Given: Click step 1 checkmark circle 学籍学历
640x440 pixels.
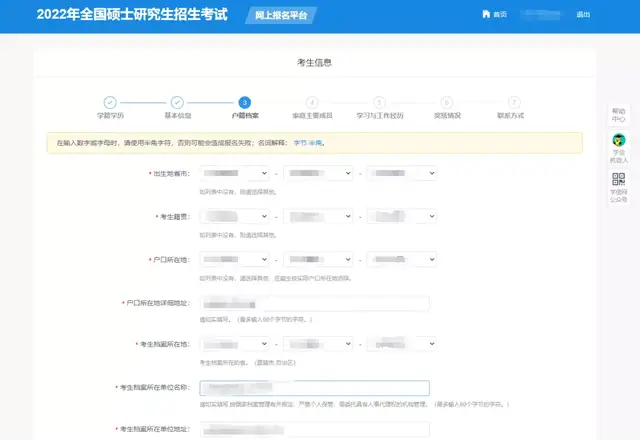Looking at the screenshot, I should click(x=110, y=102).
